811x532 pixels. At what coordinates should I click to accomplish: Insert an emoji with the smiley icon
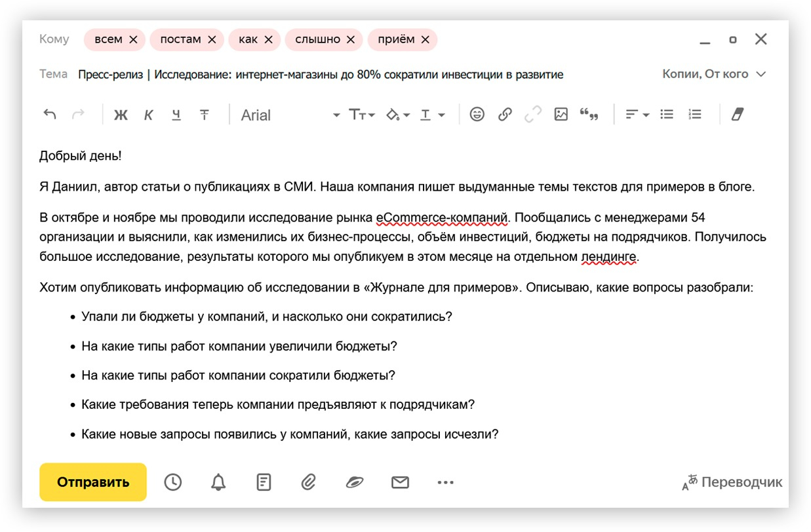pyautogui.click(x=477, y=115)
